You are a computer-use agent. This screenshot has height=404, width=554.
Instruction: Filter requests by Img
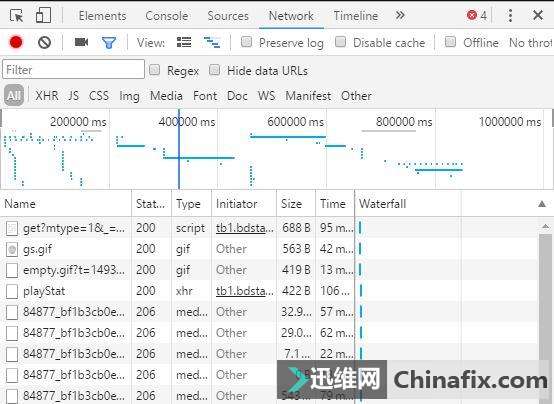pyautogui.click(x=129, y=96)
